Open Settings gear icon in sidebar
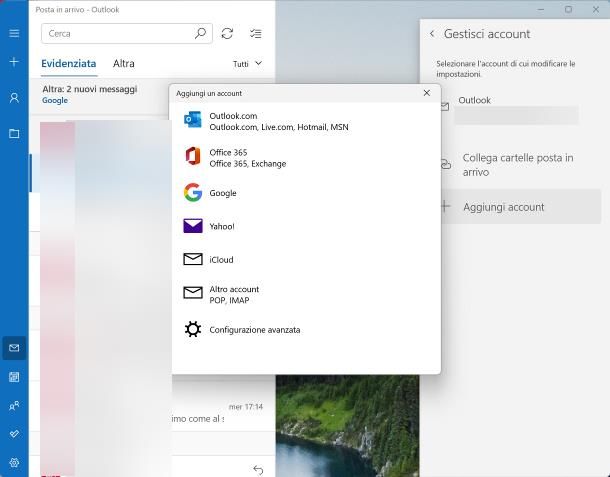This screenshot has height=477, width=610. click(14, 463)
